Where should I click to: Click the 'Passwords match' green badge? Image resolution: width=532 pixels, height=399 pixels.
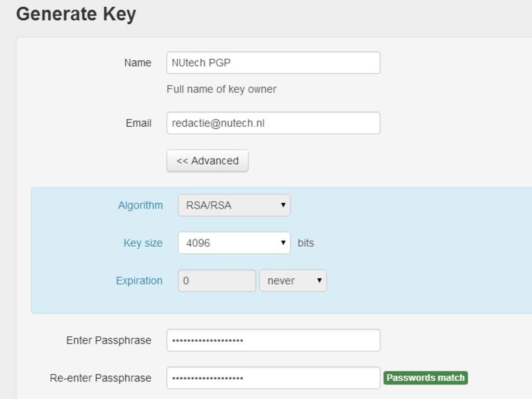tap(425, 378)
